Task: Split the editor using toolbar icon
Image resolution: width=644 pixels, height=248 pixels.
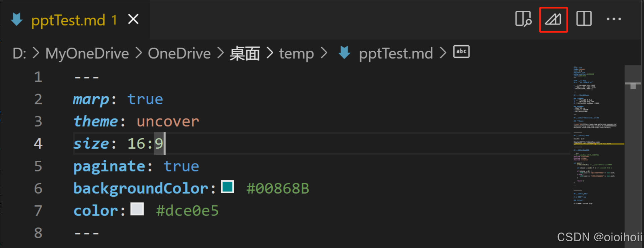Action: 584,19
